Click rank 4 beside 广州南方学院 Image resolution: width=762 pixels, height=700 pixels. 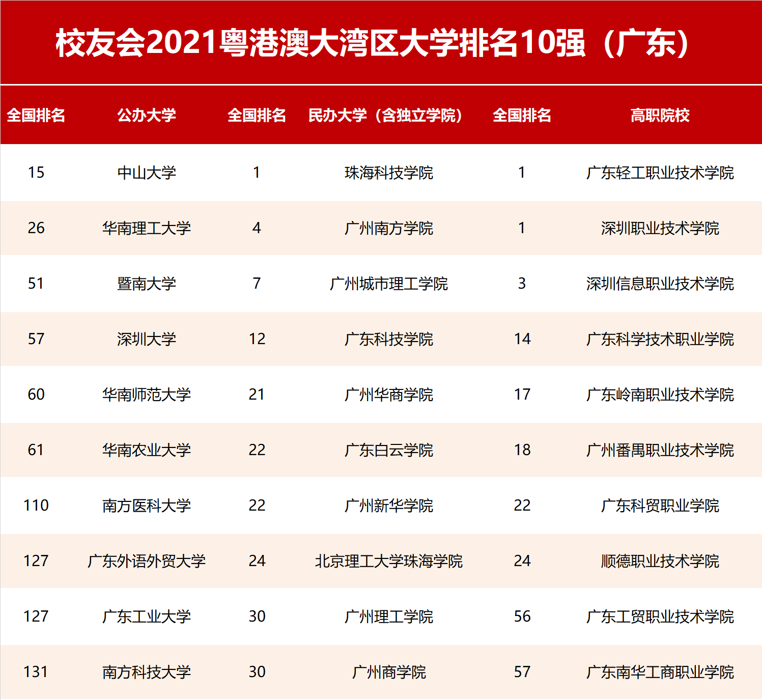[257, 228]
